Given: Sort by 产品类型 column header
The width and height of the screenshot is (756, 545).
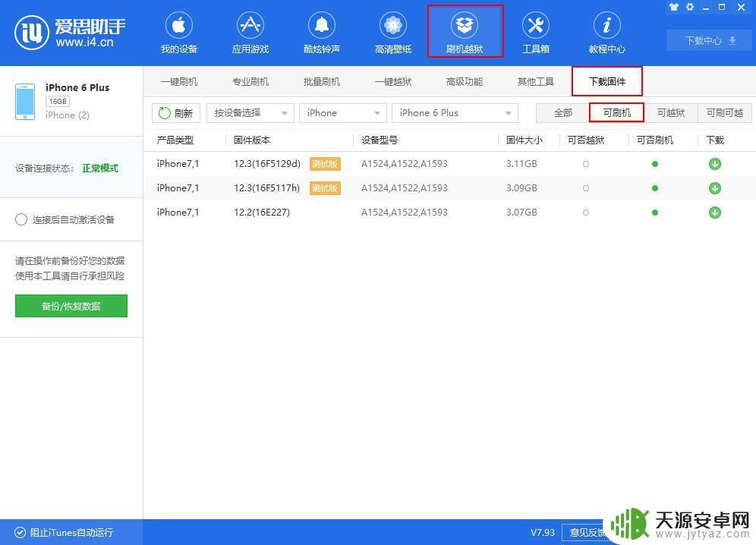Looking at the screenshot, I should [175, 140].
